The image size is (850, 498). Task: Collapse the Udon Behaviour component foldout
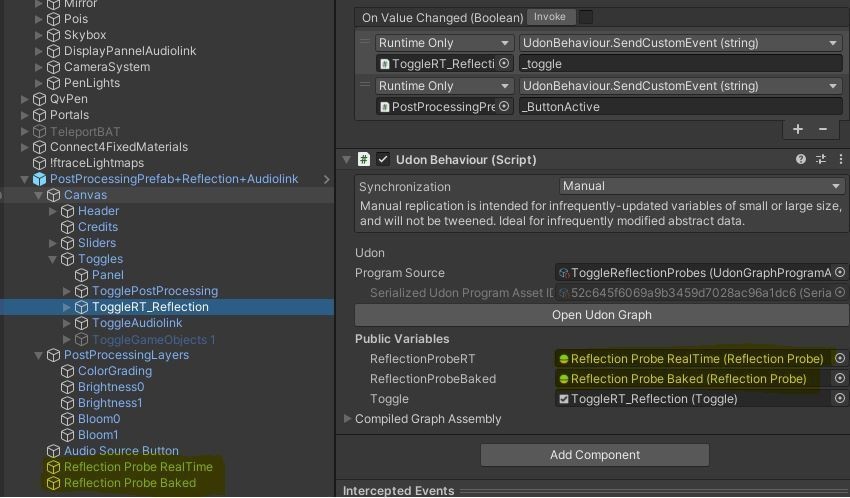347,159
